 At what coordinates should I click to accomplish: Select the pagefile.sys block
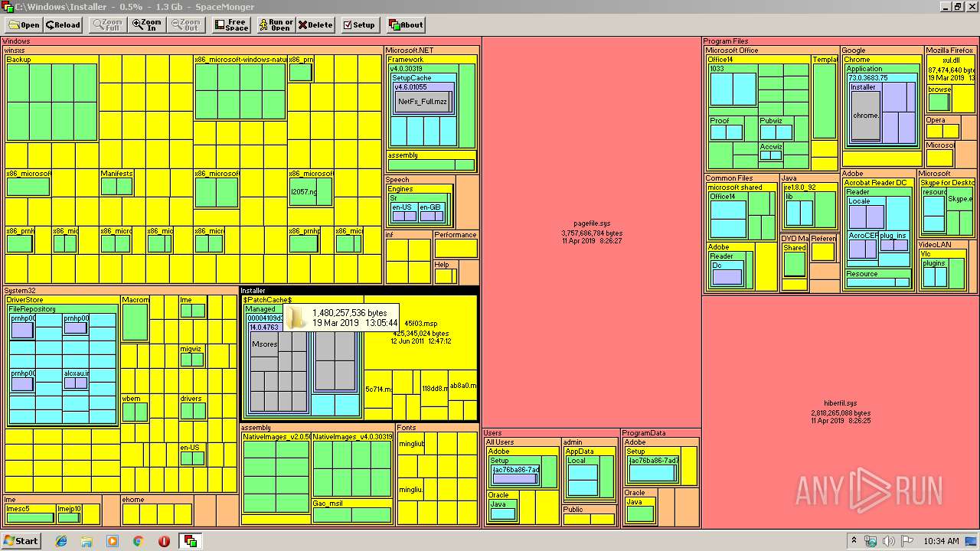591,232
